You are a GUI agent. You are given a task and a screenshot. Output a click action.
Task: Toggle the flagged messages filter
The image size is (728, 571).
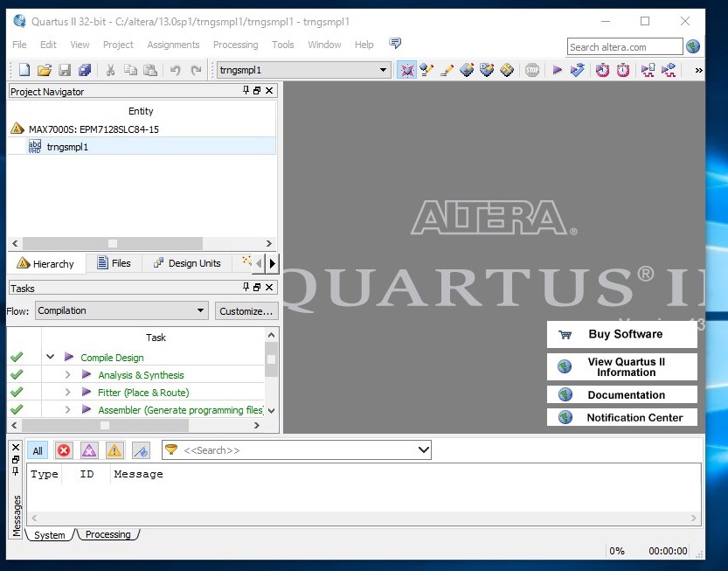(x=142, y=450)
